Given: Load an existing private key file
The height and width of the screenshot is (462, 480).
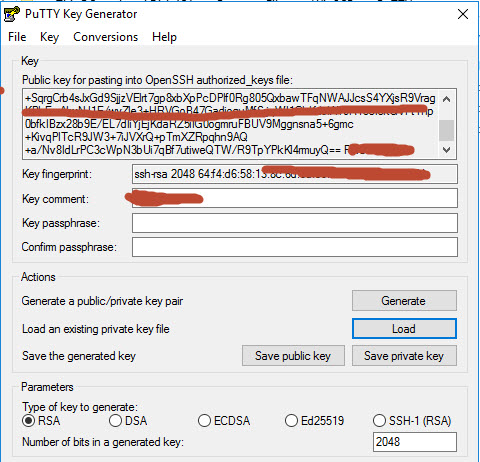Looking at the screenshot, I should click(404, 329).
